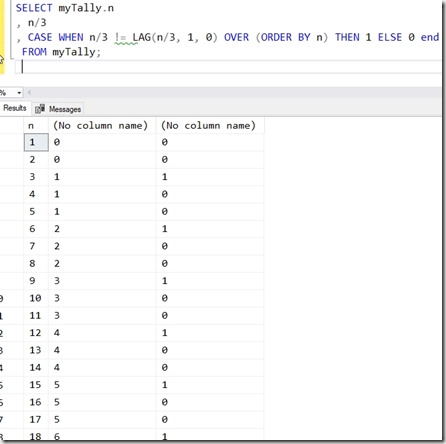Click the WHEN keyword in the query
This screenshot has height=444, width=446.
[71, 37]
